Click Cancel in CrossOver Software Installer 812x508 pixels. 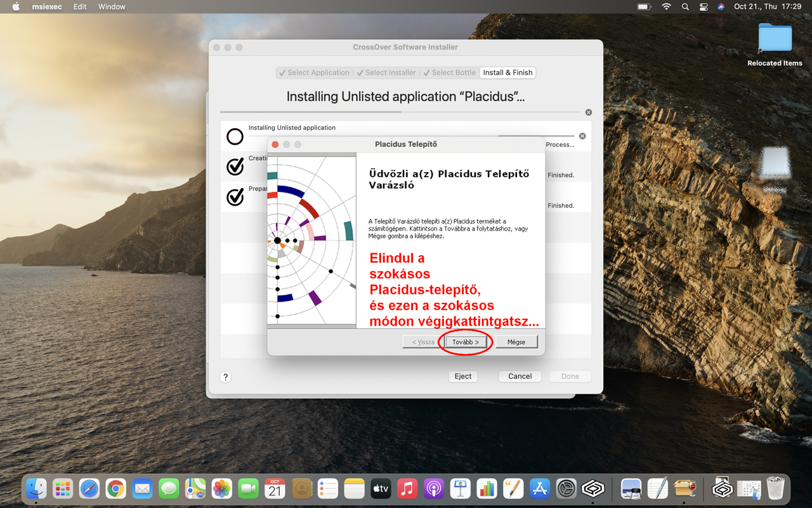[x=520, y=376]
